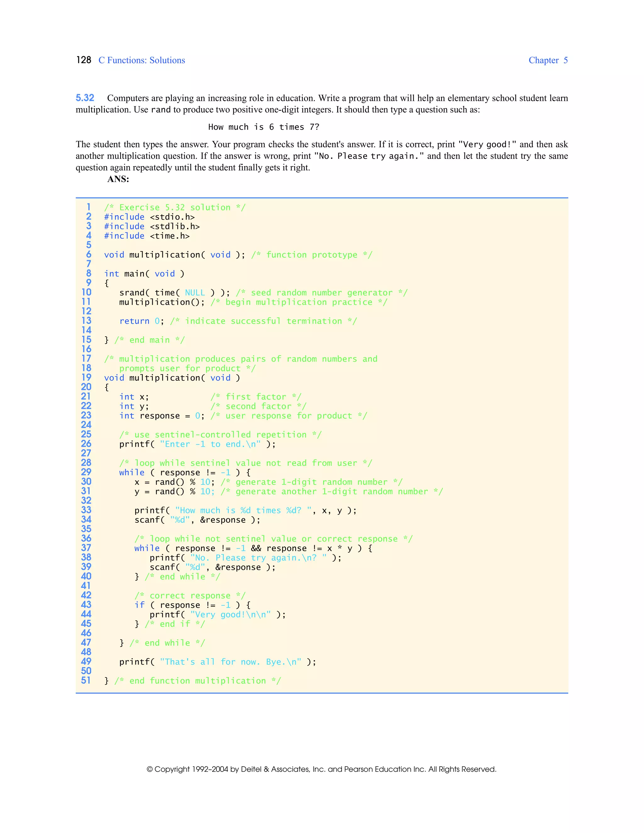Screen dimensions: 644x833
Task: Click the page number 128
Action: coord(84,60)
